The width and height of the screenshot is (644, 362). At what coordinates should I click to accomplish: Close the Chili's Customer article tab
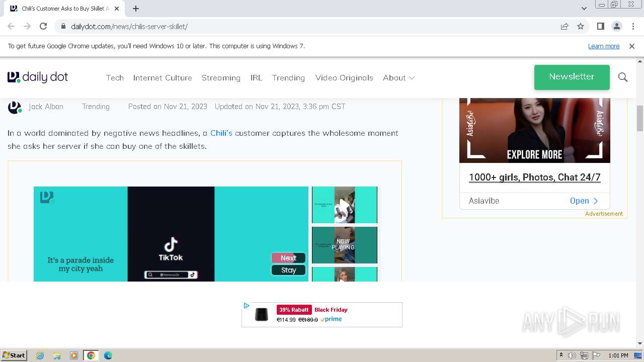click(117, 9)
